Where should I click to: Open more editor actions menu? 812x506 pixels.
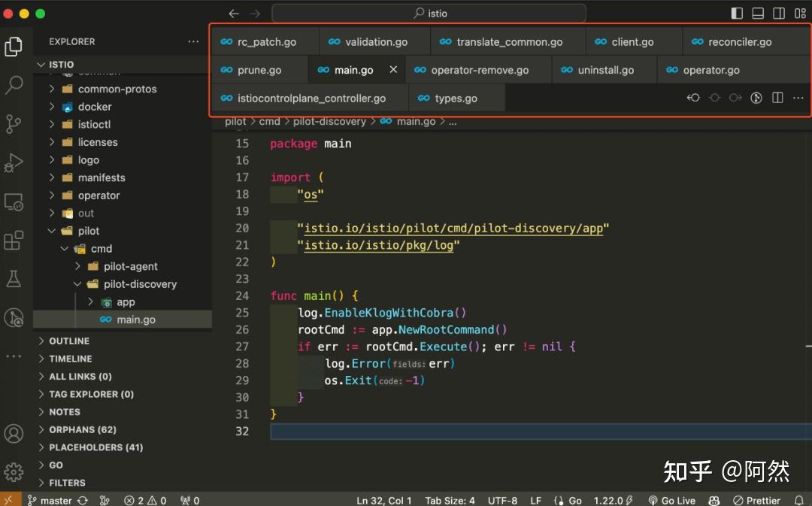pyautogui.click(x=798, y=97)
